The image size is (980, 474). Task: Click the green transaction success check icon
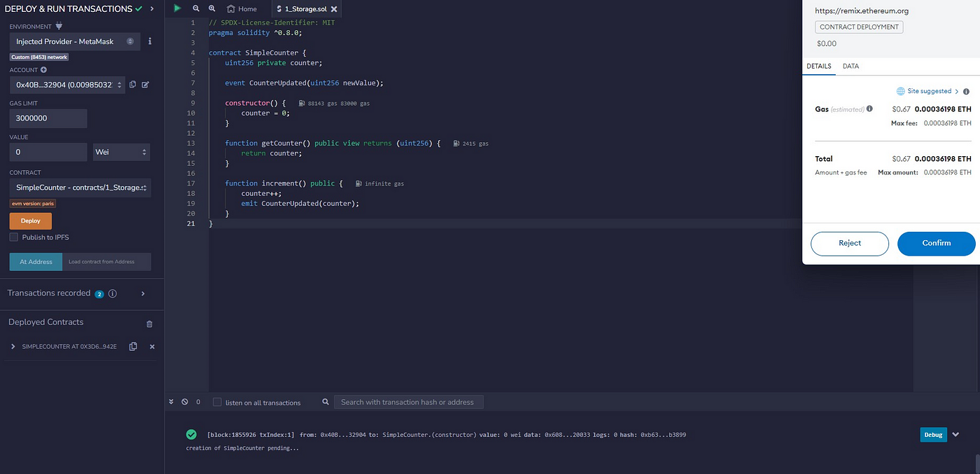[191, 434]
